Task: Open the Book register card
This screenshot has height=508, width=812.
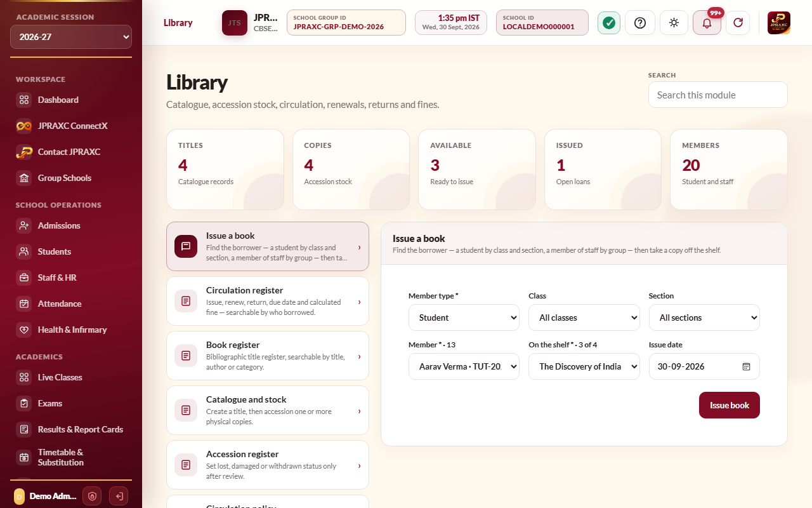Action: click(268, 356)
